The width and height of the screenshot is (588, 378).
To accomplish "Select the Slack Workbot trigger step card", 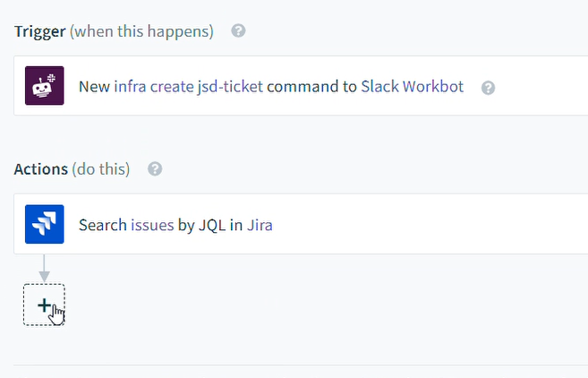I will click(x=301, y=86).
